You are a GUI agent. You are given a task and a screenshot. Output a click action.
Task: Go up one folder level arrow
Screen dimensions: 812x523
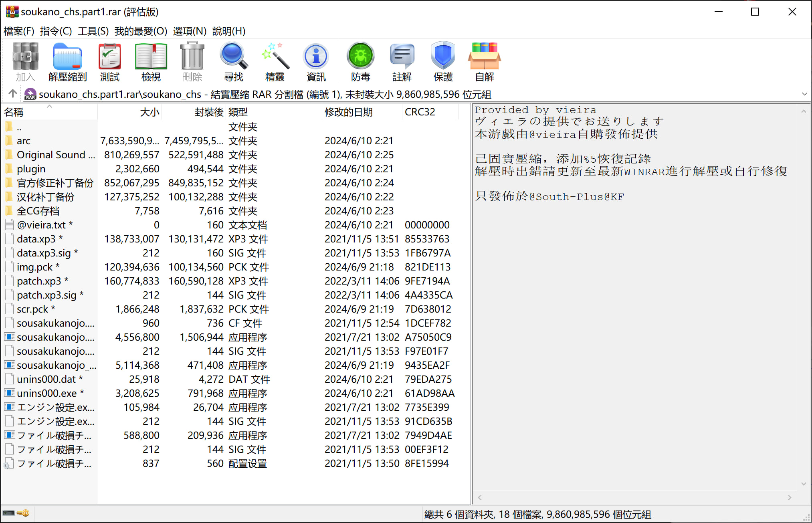[x=12, y=94]
